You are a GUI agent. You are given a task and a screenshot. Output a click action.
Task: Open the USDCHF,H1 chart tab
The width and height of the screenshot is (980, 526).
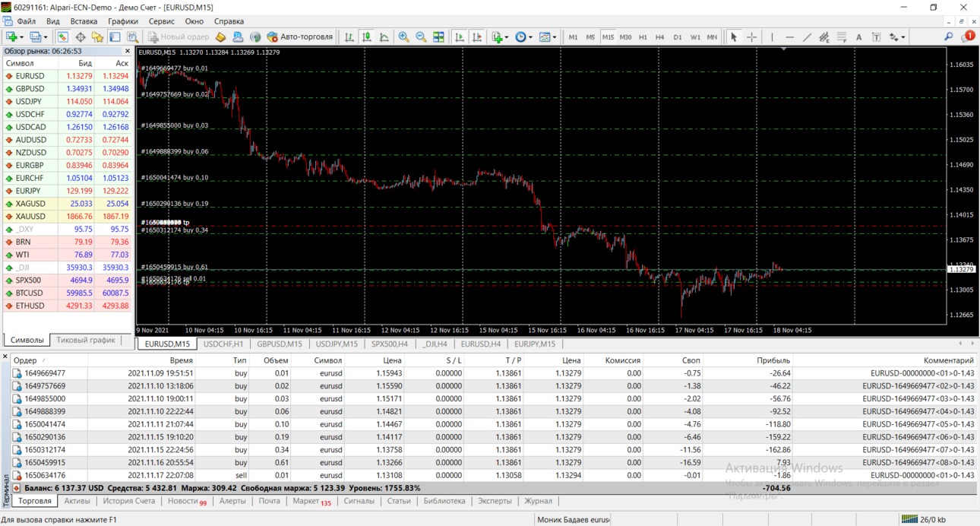[x=223, y=344]
